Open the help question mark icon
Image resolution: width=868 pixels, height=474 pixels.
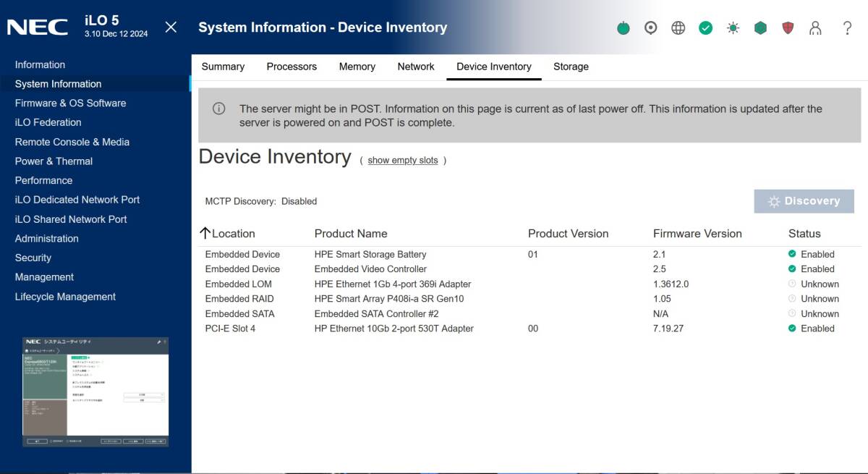tap(847, 28)
